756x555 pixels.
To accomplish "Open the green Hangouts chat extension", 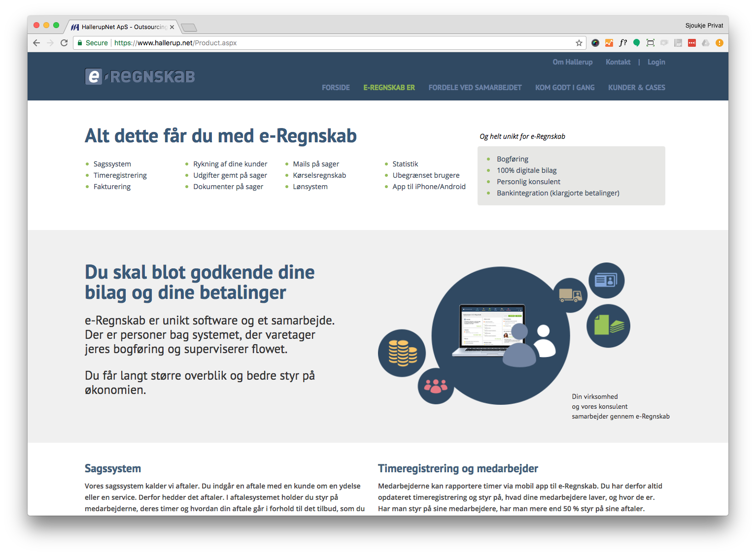I will tap(637, 43).
